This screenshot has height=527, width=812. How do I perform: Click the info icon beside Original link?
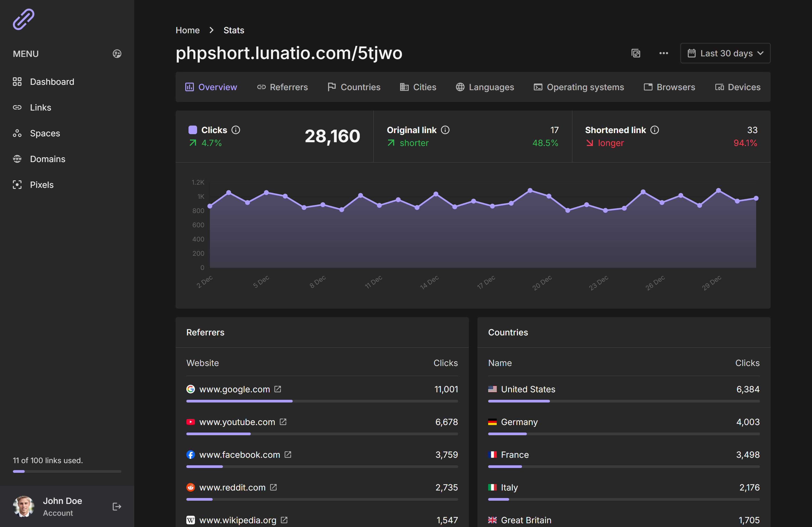click(x=445, y=130)
